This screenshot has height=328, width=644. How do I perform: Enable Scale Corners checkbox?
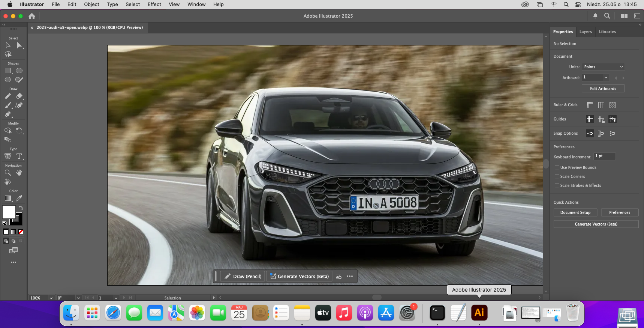pos(557,176)
